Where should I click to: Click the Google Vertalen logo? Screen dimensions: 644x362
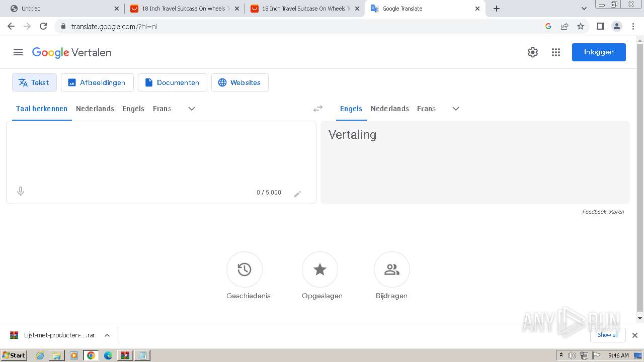[72, 52]
